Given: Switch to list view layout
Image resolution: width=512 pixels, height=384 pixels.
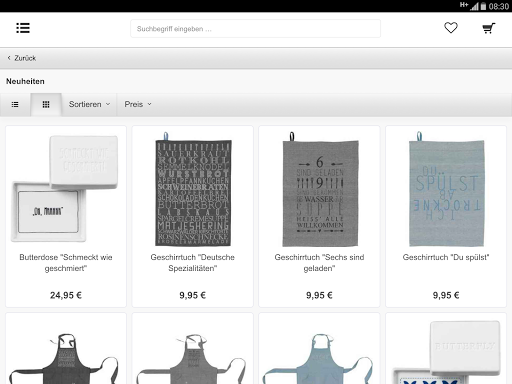Looking at the screenshot, I should coord(15,105).
